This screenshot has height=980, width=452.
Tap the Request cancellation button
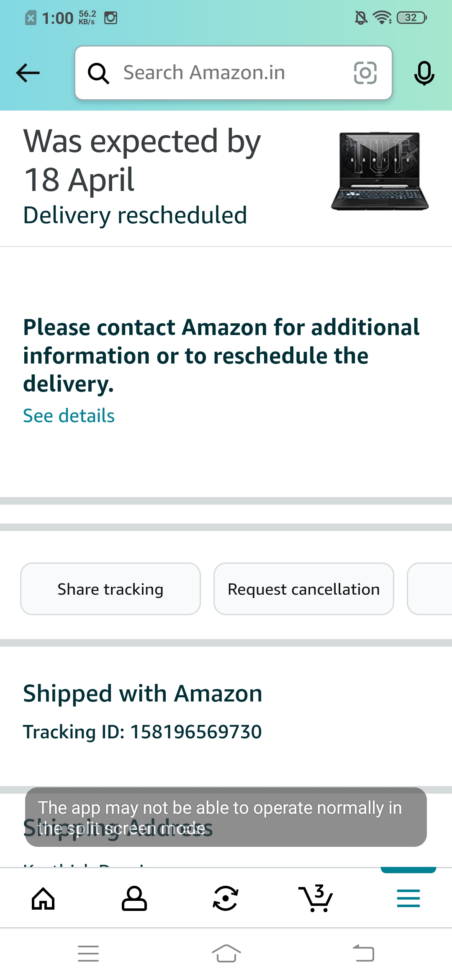pyautogui.click(x=303, y=589)
